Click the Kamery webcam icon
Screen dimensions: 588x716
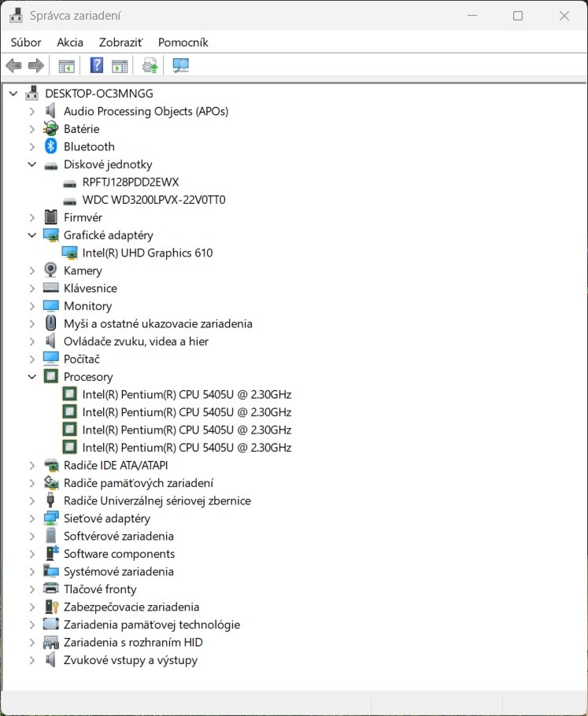click(50, 271)
